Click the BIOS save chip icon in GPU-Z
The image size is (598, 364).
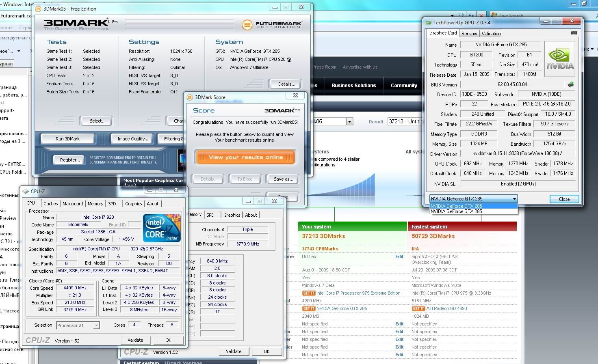pos(571,84)
